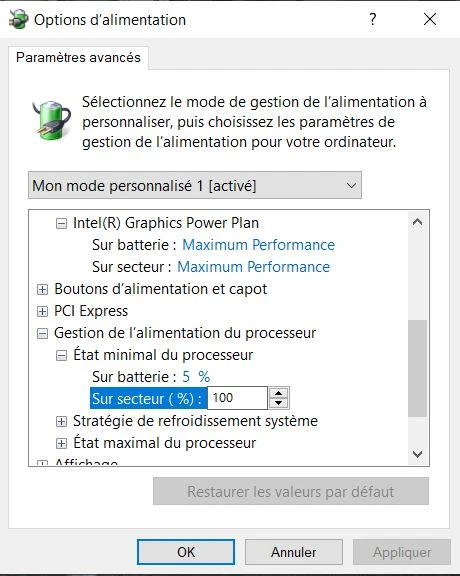Click the help question mark button
Viewport: 460px width, 576px height.
coord(373,19)
